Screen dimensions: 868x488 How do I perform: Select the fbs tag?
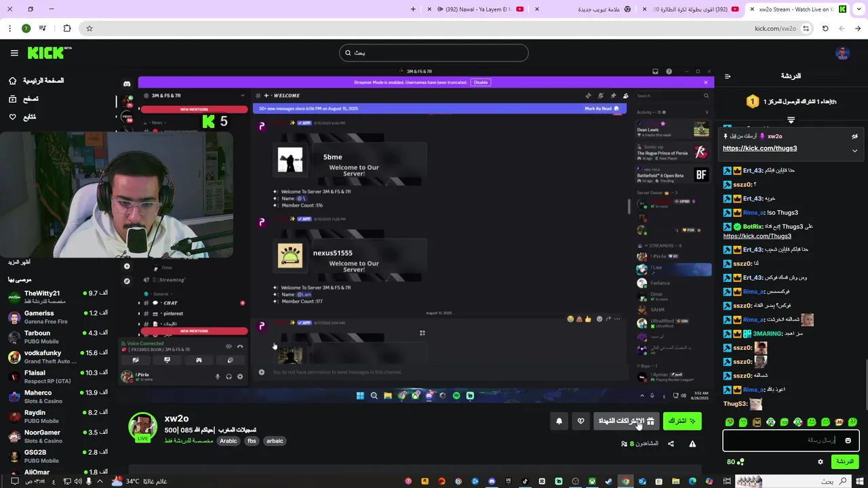(x=252, y=441)
